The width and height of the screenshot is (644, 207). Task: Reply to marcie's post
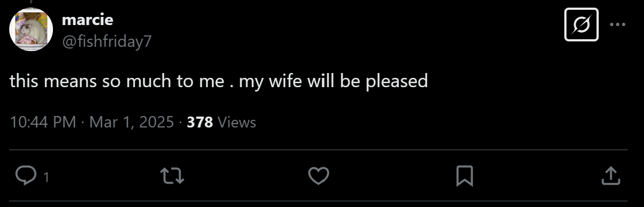(x=26, y=176)
